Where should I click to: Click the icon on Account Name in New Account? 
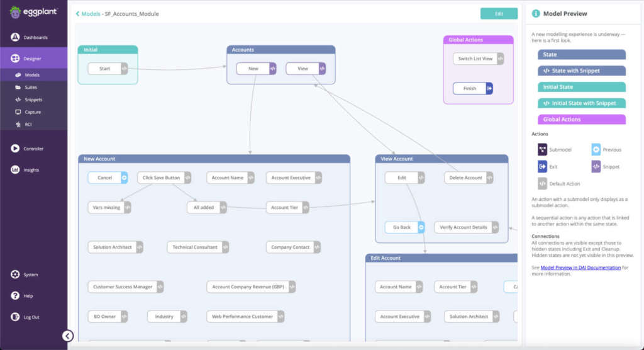tap(251, 178)
